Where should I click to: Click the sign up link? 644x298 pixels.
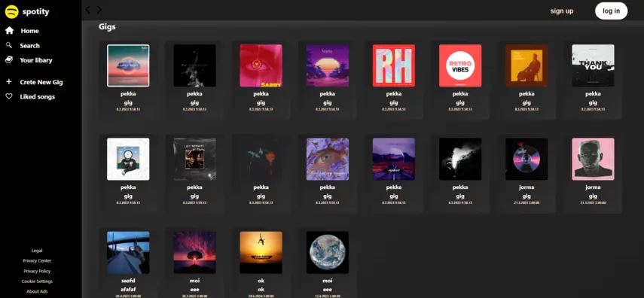(561, 11)
